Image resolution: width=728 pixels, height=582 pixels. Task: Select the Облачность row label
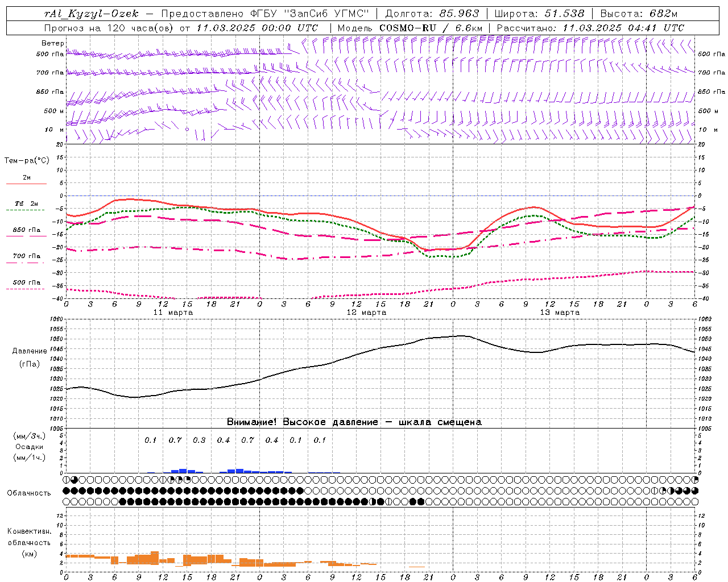pos(29,493)
